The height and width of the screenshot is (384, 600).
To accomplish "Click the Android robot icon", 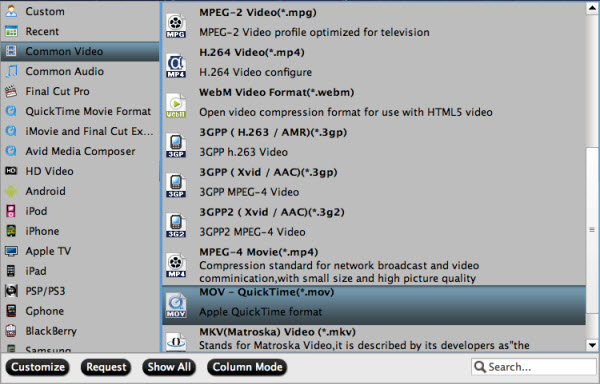I will (x=11, y=191).
